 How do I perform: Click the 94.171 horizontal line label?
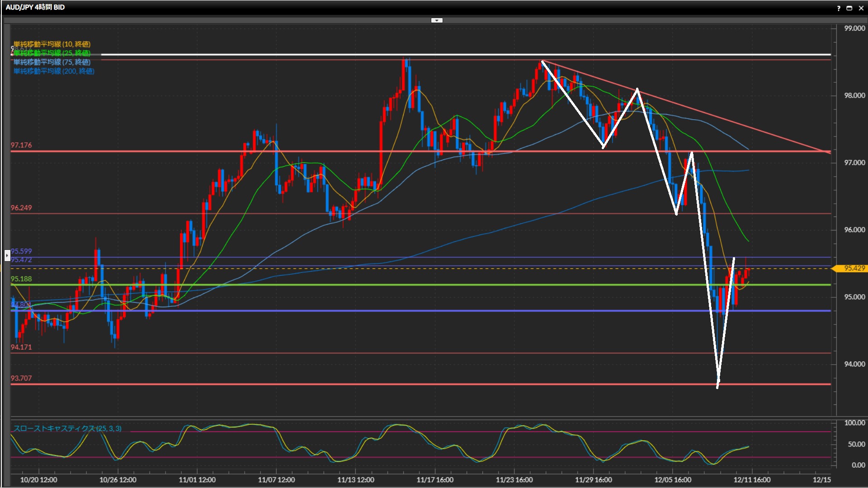(21, 347)
